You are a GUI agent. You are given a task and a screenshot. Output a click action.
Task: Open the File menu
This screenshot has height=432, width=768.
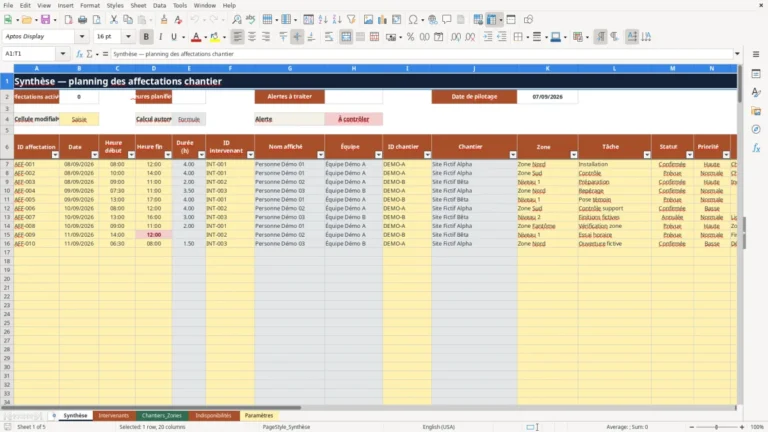tap(8, 5)
